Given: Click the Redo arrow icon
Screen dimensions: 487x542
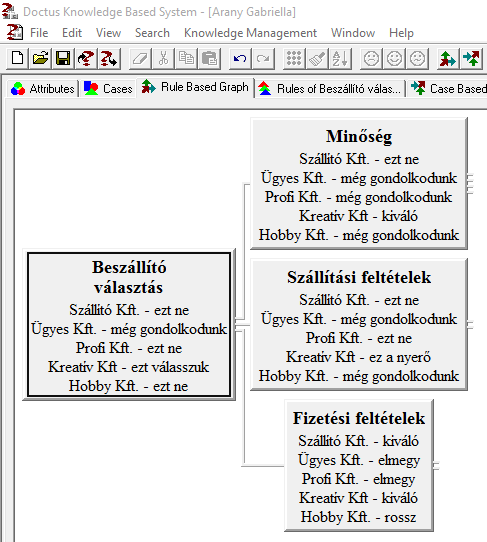Looking at the screenshot, I should click(x=263, y=58).
